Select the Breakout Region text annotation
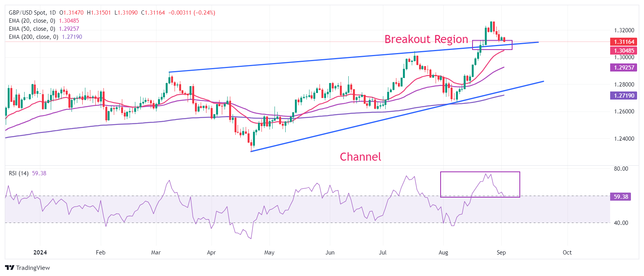 [426, 39]
